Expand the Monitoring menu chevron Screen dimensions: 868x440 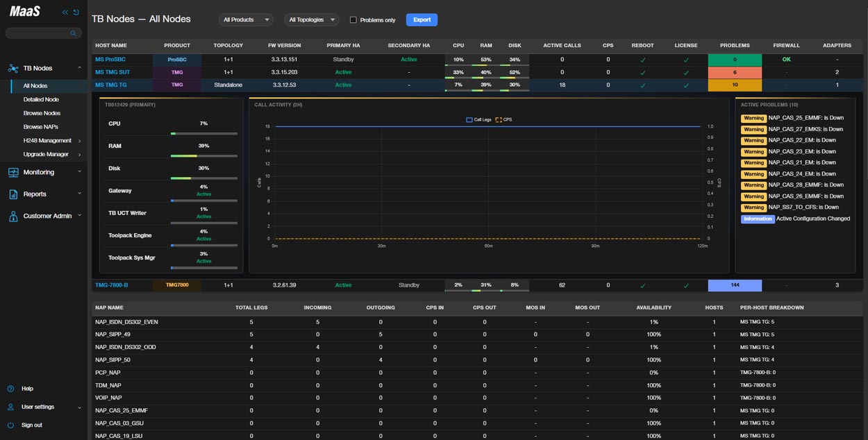point(80,172)
